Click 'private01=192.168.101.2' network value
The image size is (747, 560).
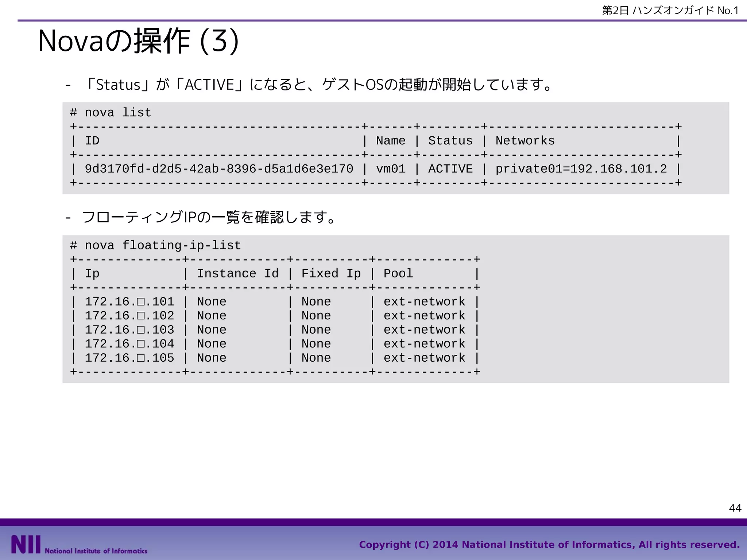point(581,169)
